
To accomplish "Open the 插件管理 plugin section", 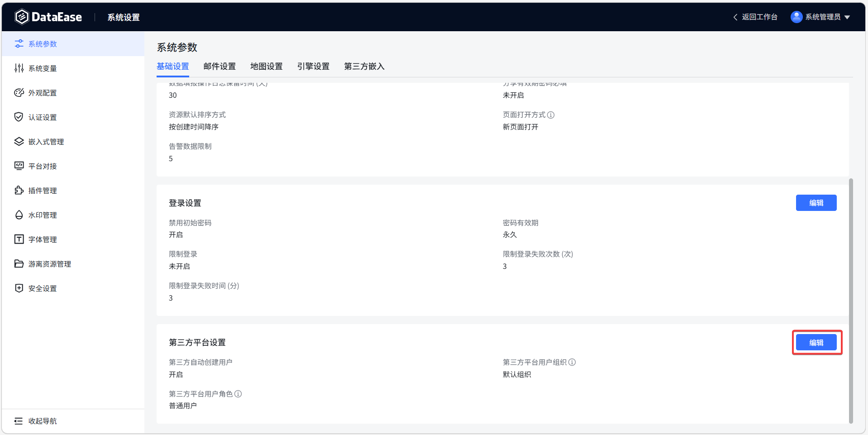I will pyautogui.click(x=42, y=190).
